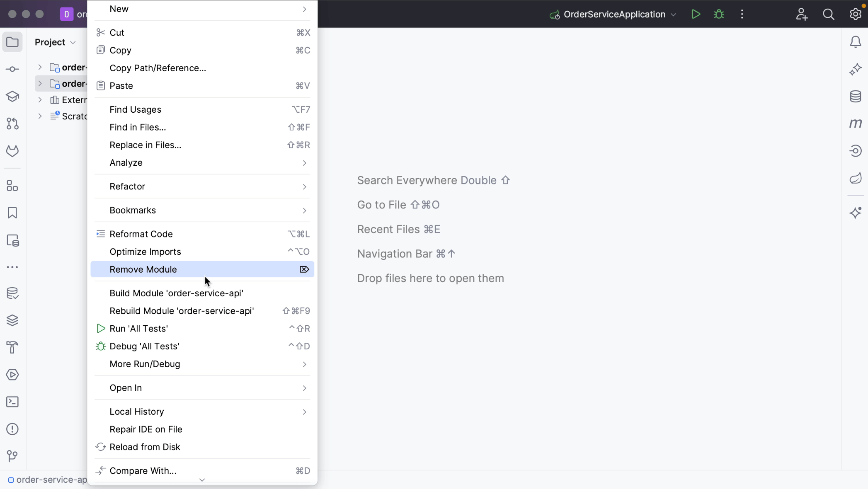Image resolution: width=868 pixels, height=489 pixels.
Task: Click the Build tool window sidebar icon
Action: click(x=13, y=346)
